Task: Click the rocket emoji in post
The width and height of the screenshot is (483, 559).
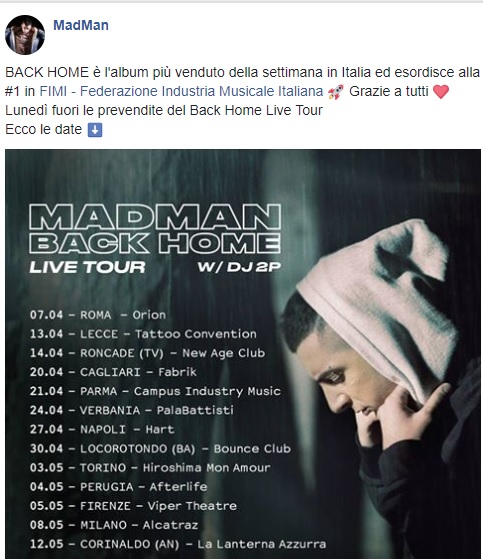Action: (x=335, y=92)
